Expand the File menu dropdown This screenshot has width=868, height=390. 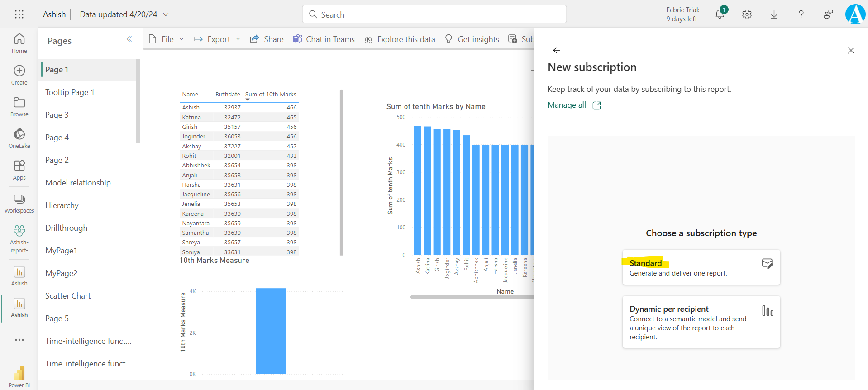(x=167, y=39)
